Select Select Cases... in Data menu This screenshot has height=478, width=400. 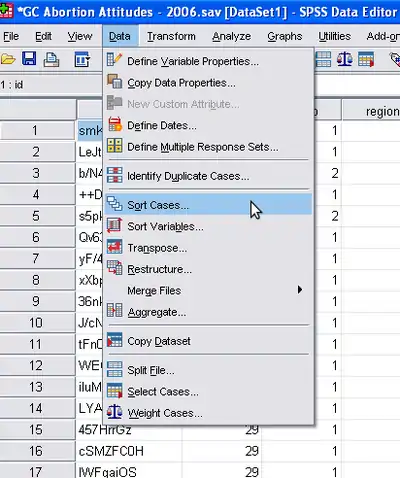pyautogui.click(x=209, y=392)
